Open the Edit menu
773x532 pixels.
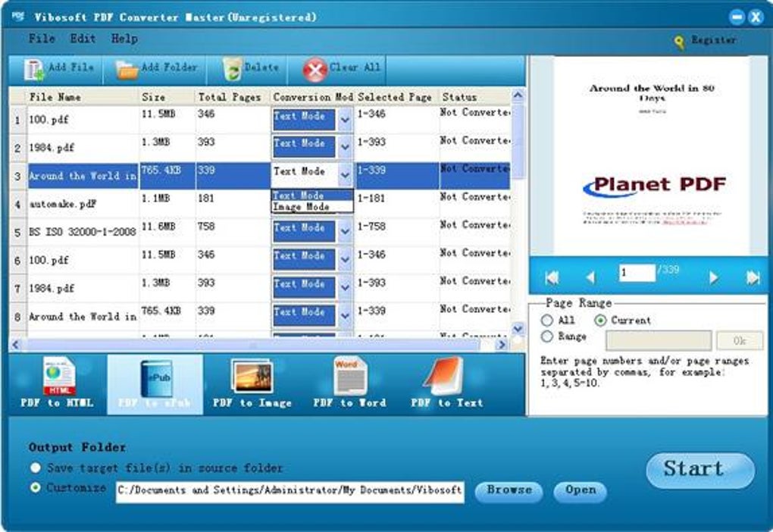(83, 39)
